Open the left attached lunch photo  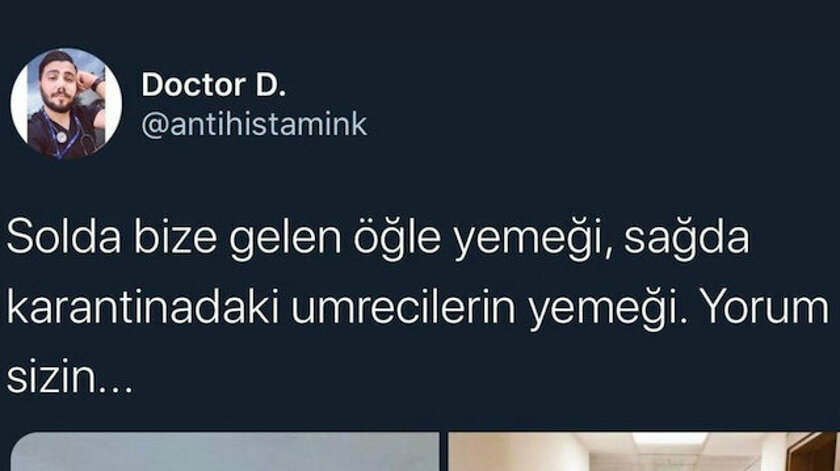[x=225, y=452]
